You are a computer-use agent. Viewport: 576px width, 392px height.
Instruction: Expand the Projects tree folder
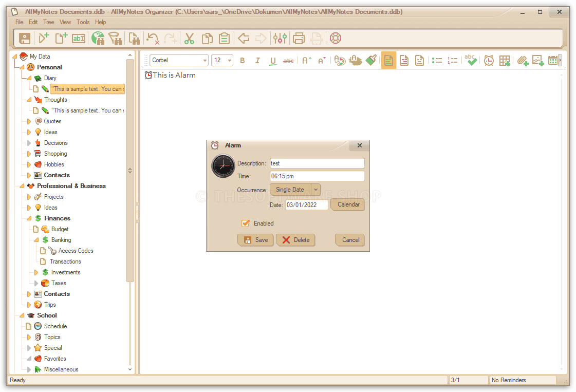[29, 197]
